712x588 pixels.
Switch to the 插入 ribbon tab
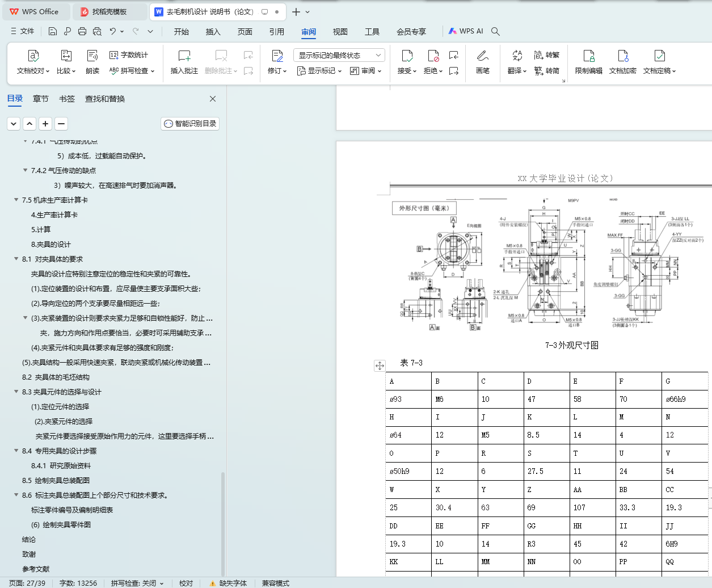(213, 32)
